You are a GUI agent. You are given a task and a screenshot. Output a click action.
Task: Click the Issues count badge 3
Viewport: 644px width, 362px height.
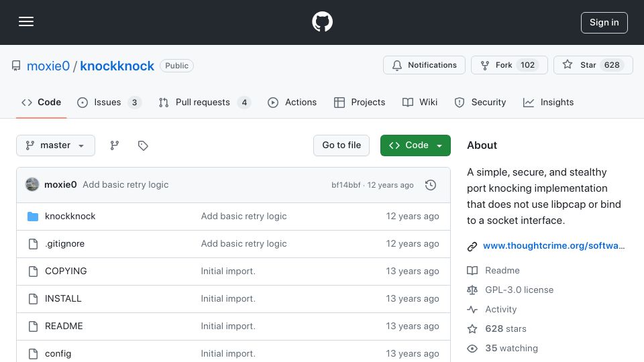tap(134, 102)
